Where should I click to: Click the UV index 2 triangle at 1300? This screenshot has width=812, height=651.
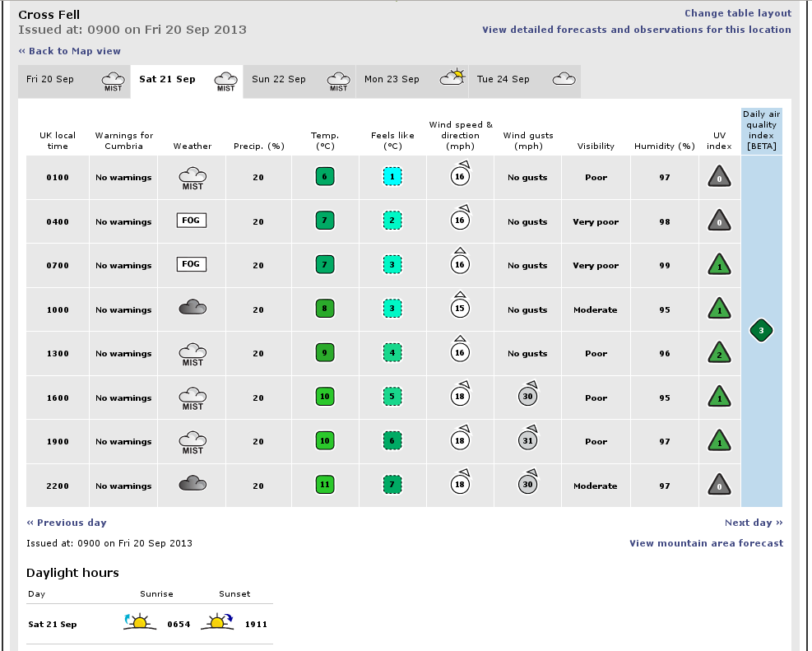(720, 353)
